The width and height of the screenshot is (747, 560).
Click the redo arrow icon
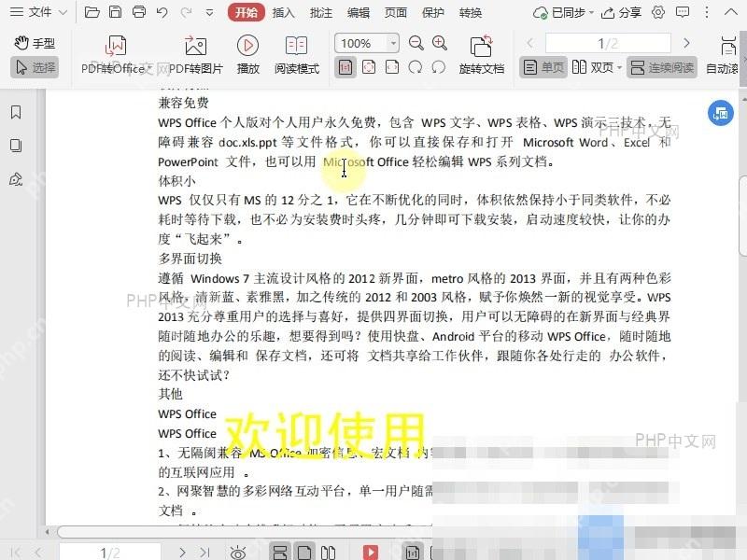(186, 12)
